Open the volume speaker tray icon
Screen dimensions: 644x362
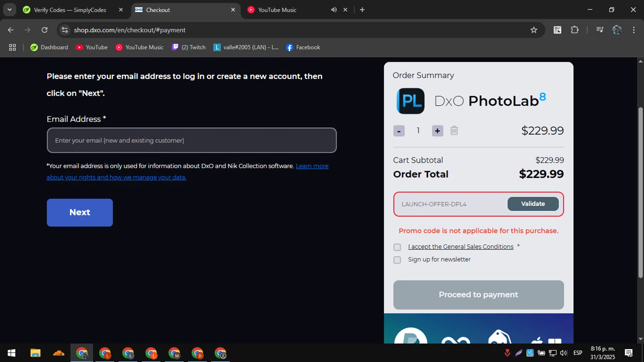point(564,353)
